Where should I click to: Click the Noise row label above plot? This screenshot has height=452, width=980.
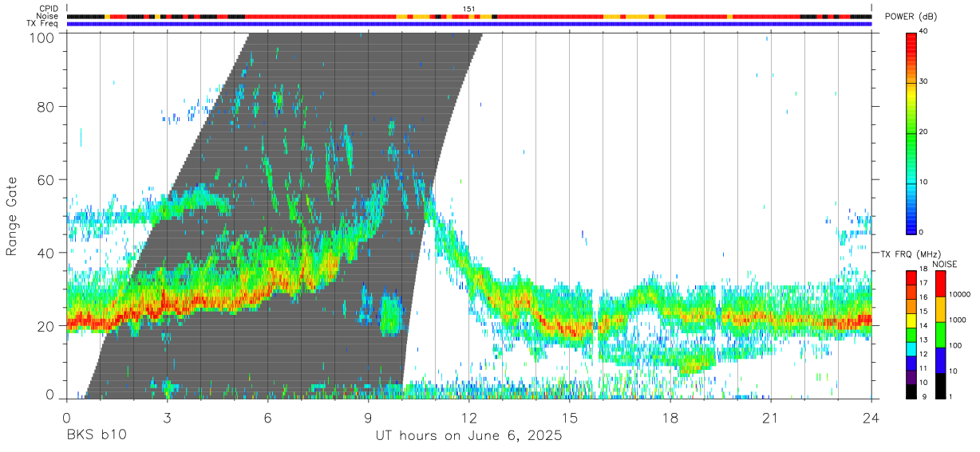pos(48,16)
